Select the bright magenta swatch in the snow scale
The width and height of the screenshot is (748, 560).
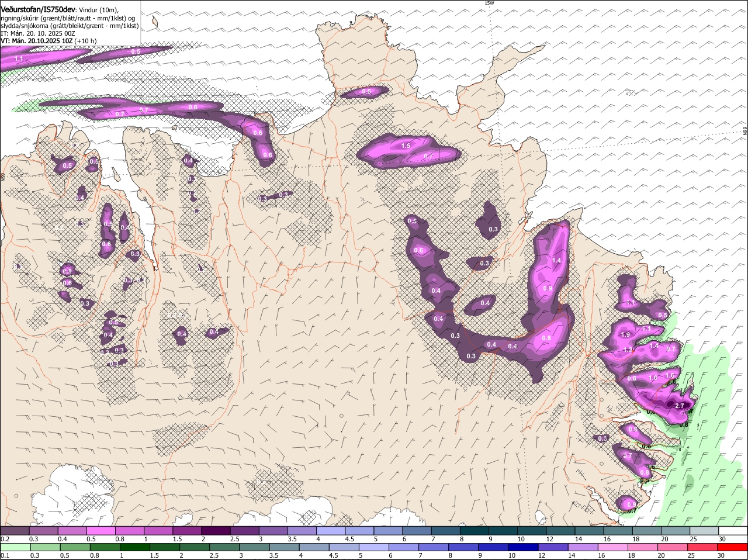pyautogui.click(x=101, y=531)
